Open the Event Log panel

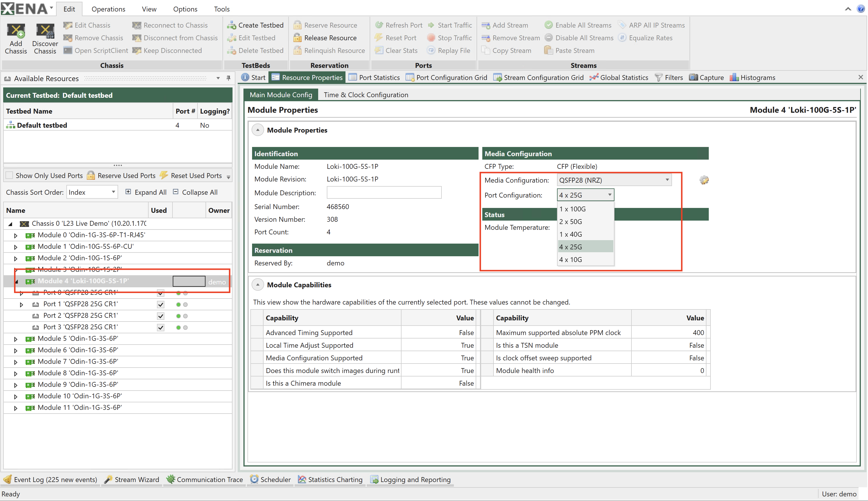tap(50, 479)
